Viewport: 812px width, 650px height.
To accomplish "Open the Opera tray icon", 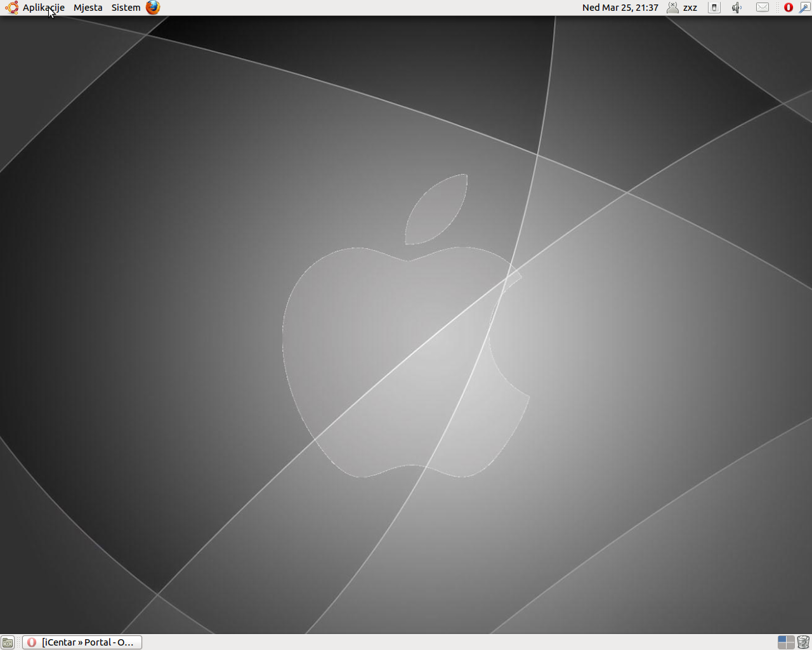I will click(789, 8).
